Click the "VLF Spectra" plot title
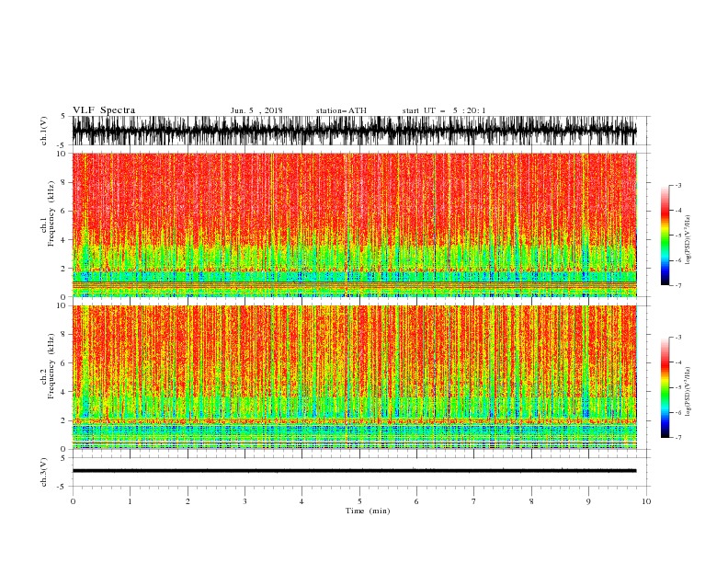Screen dimensions: 728x563 click(104, 110)
